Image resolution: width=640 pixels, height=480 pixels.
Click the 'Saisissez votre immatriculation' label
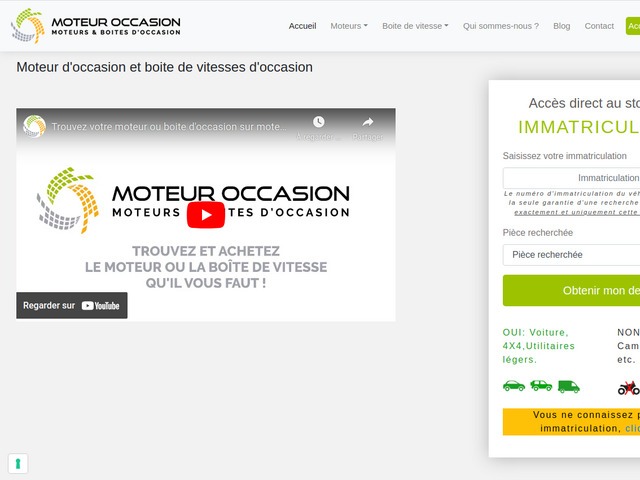tap(564, 156)
